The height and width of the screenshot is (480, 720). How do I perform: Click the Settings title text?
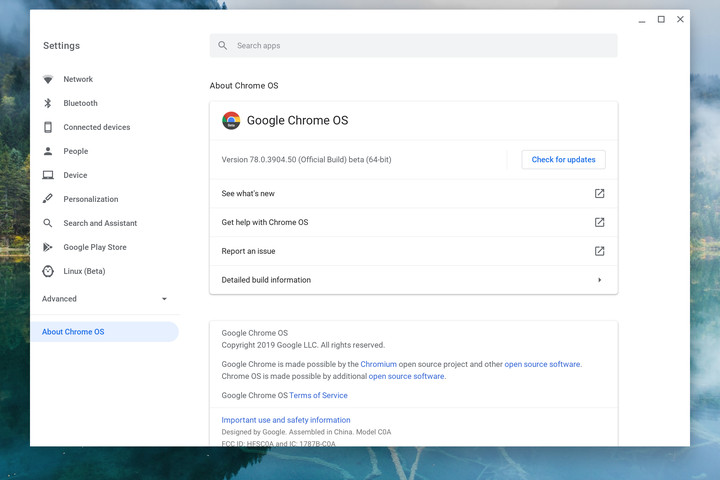(x=62, y=45)
